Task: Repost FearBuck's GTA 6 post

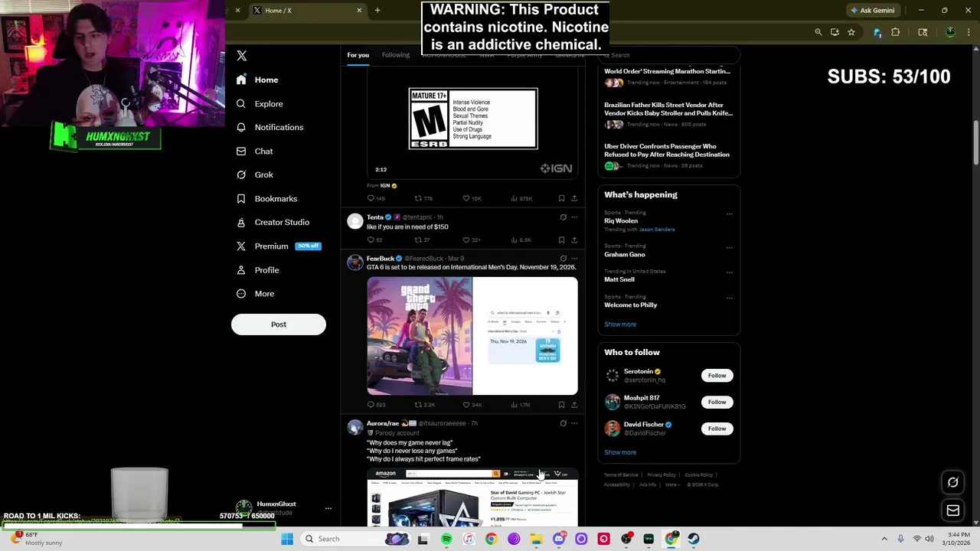Action: coord(424,404)
